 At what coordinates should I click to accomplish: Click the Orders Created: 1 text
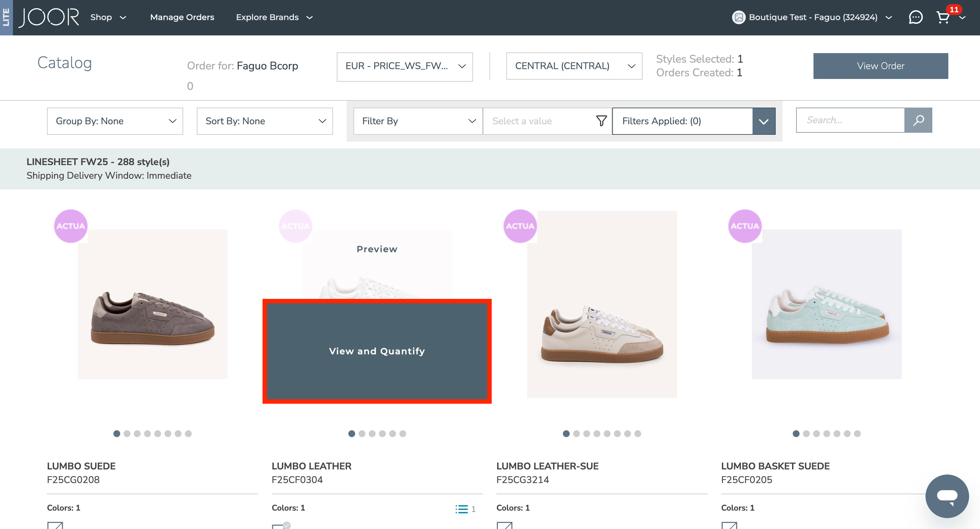point(699,73)
